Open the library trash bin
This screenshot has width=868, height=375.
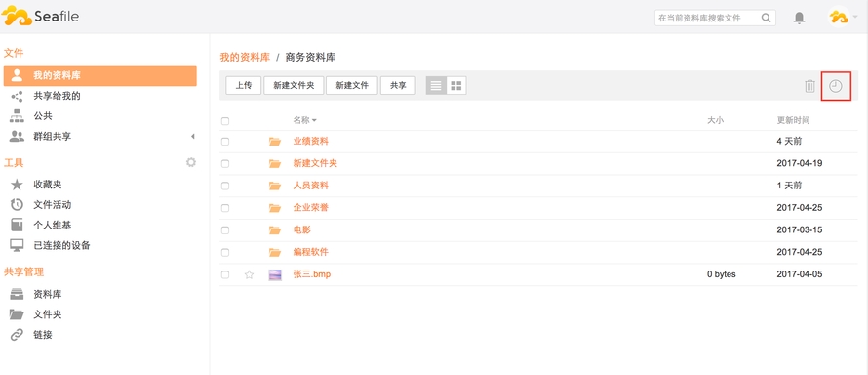(x=809, y=86)
